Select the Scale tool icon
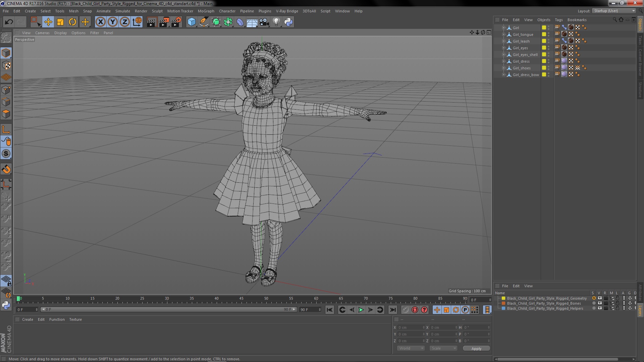Screen dimensions: 644x362 point(61,22)
